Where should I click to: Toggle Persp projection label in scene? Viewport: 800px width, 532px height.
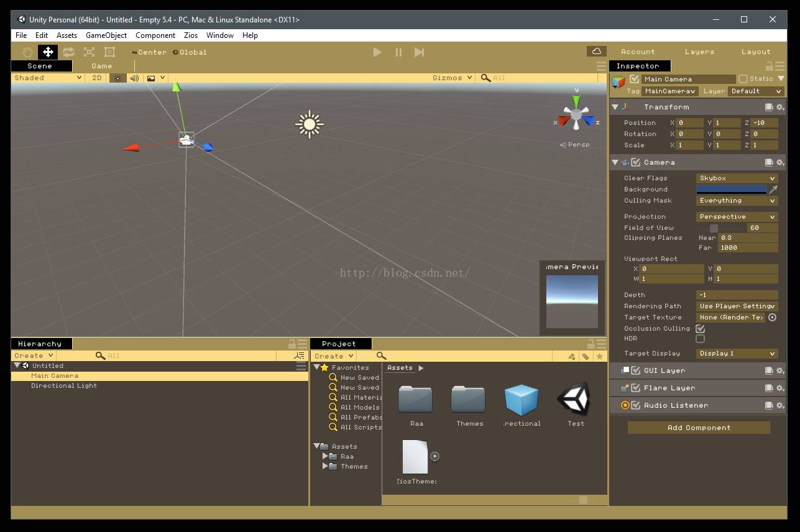coord(575,145)
